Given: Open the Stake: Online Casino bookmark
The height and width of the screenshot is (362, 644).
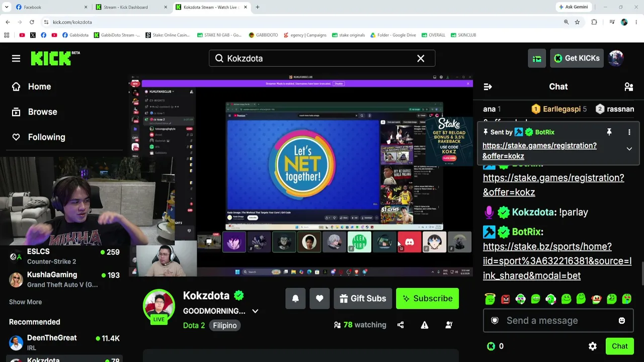Looking at the screenshot, I should pos(168,35).
